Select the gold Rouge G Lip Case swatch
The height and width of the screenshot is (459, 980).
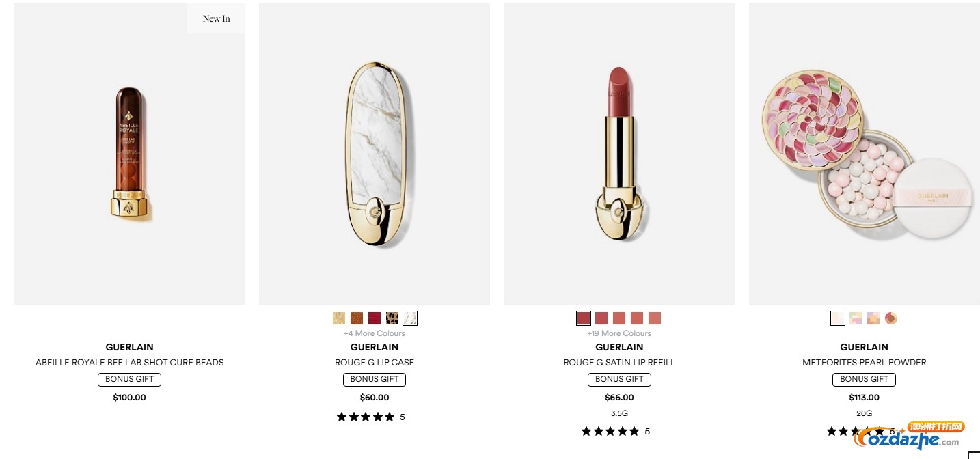coord(339,318)
